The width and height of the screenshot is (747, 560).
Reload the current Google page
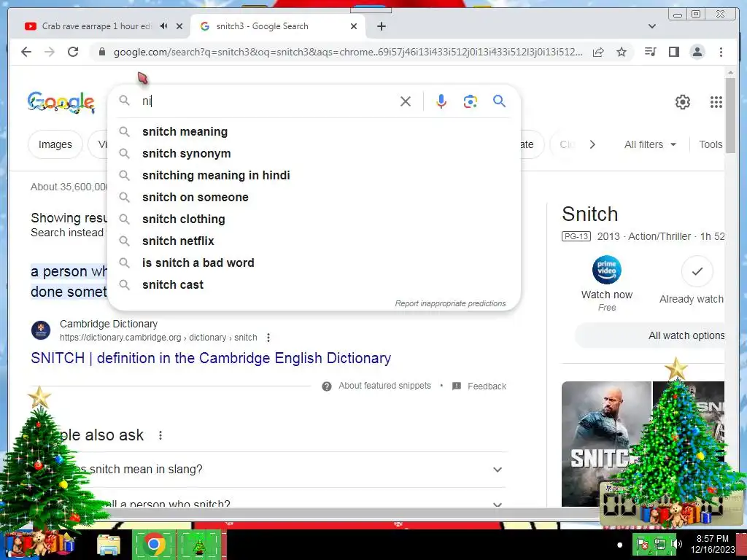click(73, 52)
